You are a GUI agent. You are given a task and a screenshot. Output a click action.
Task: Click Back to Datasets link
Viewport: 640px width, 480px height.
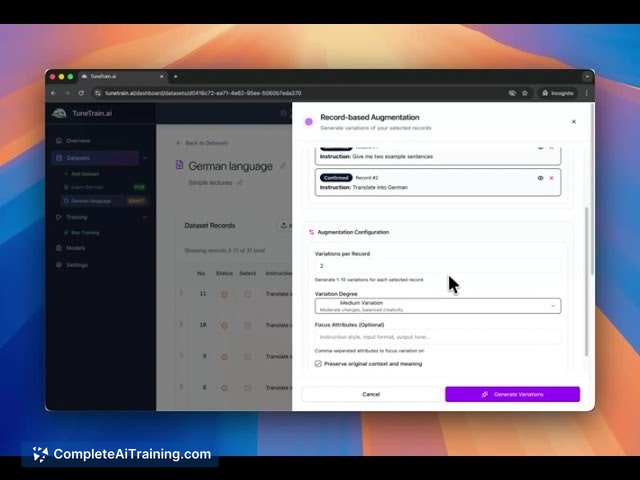(x=202, y=143)
